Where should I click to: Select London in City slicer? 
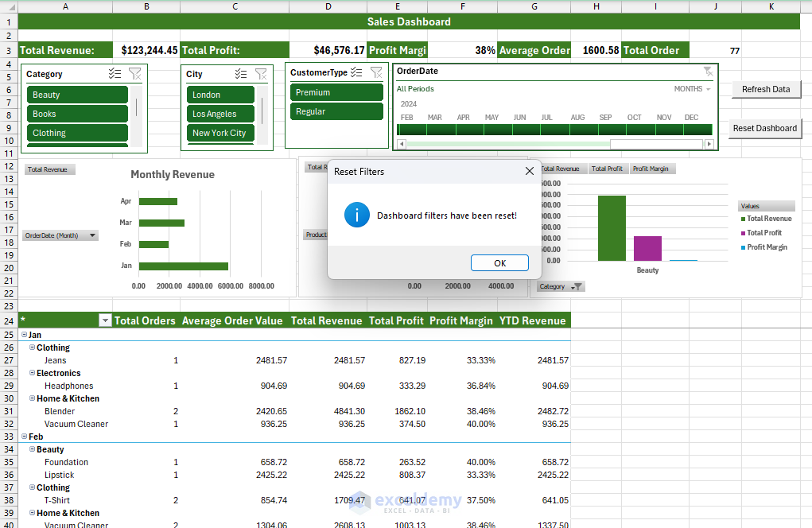(x=220, y=95)
